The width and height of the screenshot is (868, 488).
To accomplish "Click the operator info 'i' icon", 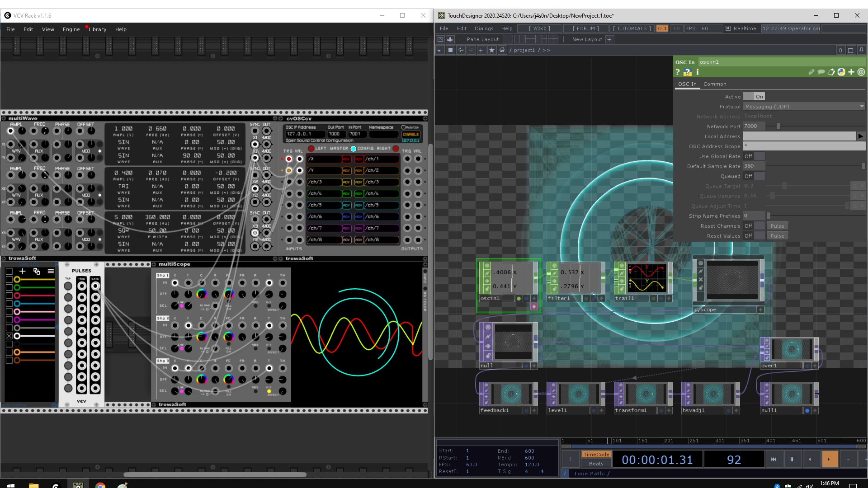I will 698,72.
